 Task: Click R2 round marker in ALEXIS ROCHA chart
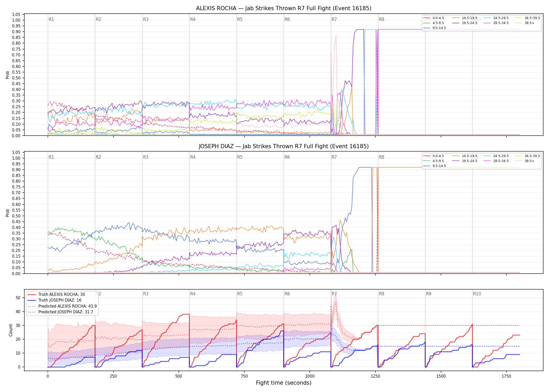[x=98, y=19]
